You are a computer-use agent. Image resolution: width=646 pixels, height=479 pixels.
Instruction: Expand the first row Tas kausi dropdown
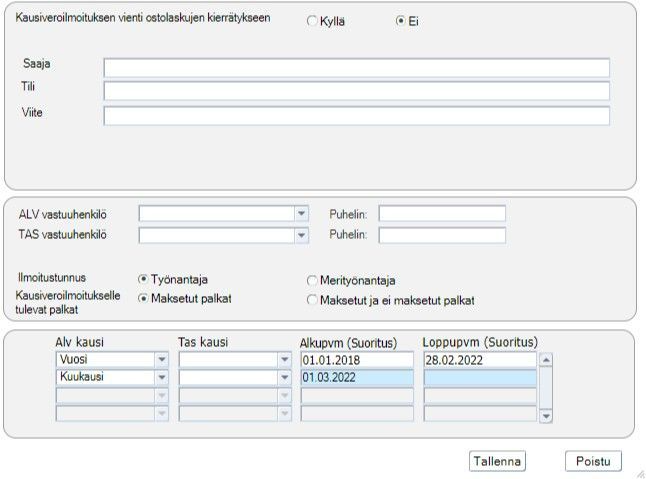coord(285,360)
